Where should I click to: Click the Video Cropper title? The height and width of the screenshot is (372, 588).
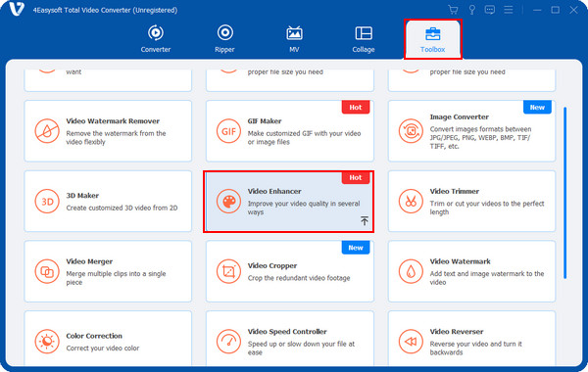[271, 265]
